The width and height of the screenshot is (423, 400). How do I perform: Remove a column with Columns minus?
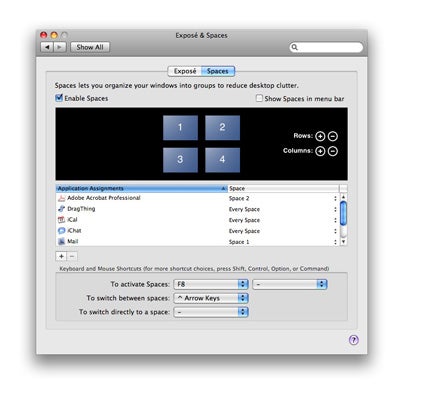(x=333, y=151)
